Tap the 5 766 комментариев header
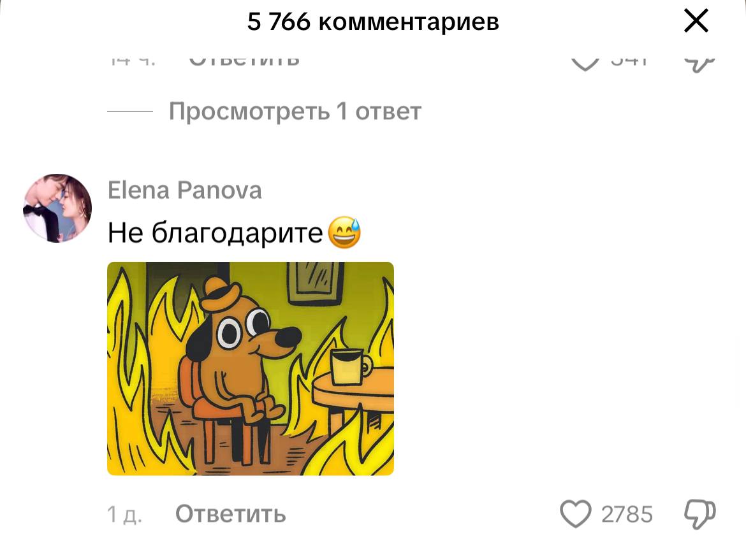The image size is (746, 560). pos(373,22)
